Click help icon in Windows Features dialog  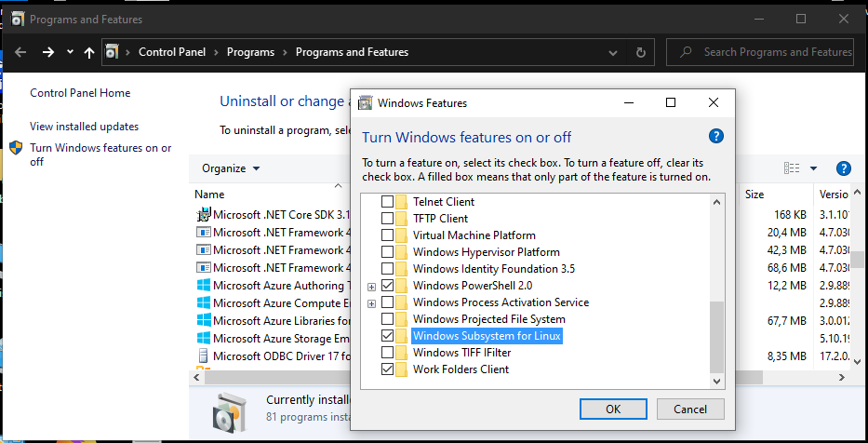coord(715,136)
